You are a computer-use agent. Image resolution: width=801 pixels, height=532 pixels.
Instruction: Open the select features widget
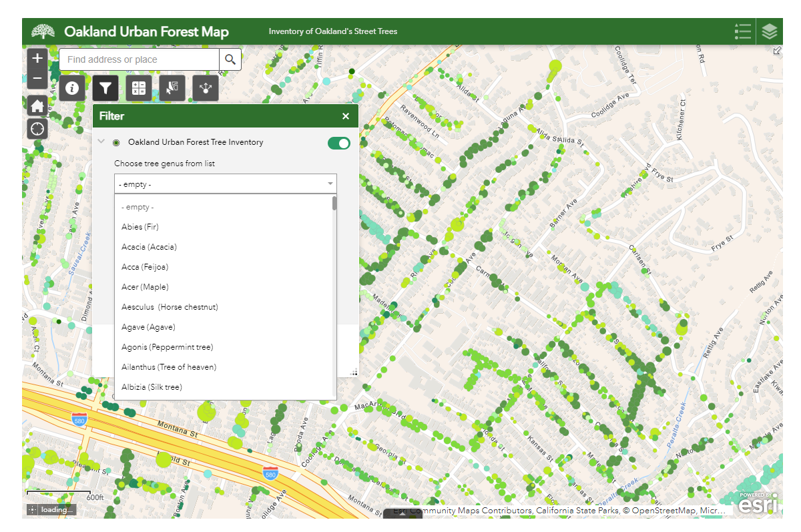coord(172,87)
